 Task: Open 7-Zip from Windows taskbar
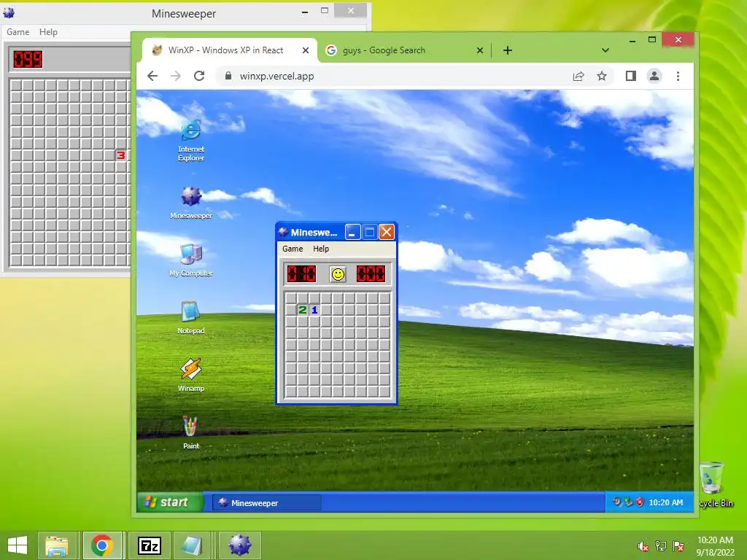tap(149, 545)
